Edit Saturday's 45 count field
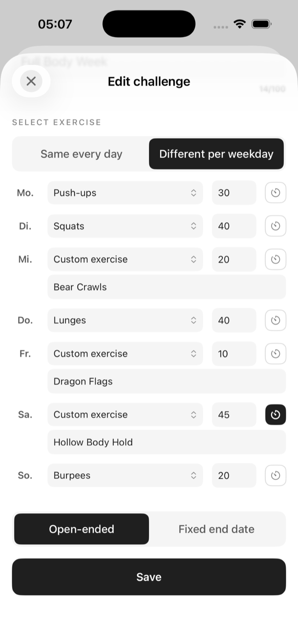The image size is (298, 644). pyautogui.click(x=234, y=415)
